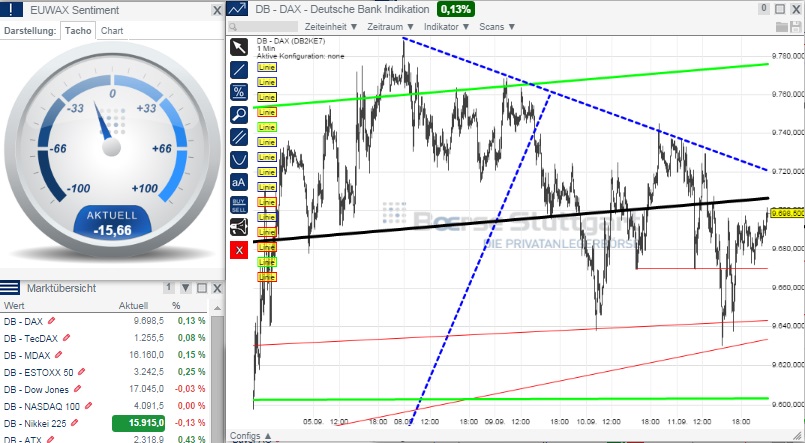Select the parallel lines channel tool

pos(239,138)
